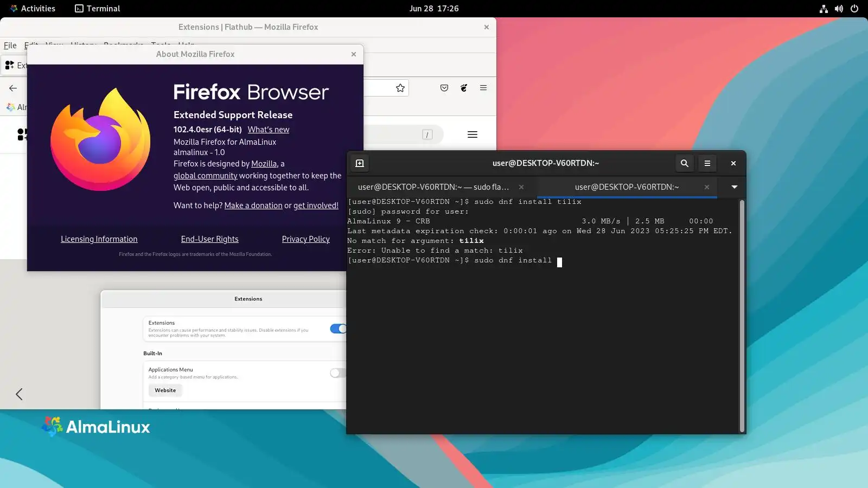
Task: Select the second user@DESKTOP-V60RTDN terminal tab
Action: click(x=627, y=187)
